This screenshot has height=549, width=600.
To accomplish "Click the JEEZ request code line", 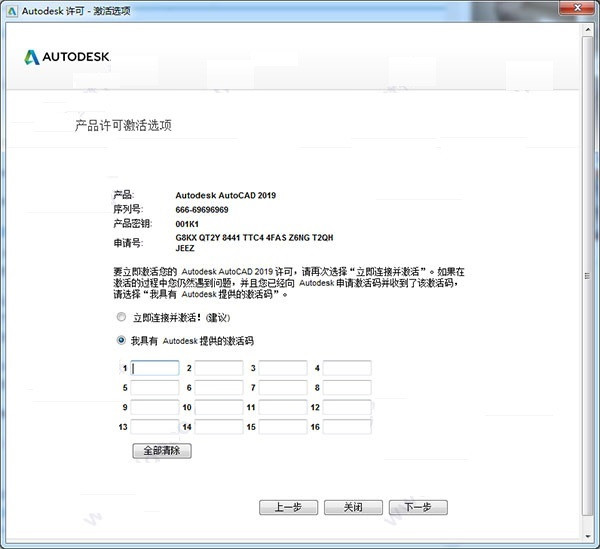I will 185,248.
